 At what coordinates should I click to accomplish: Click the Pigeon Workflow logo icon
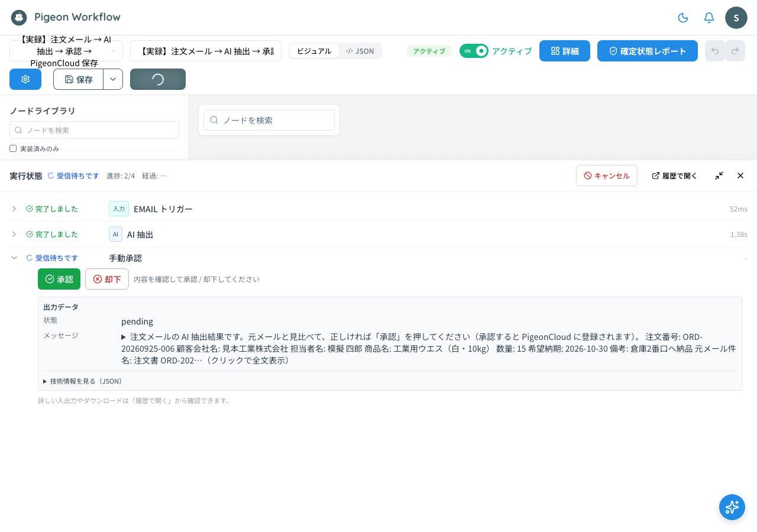(x=19, y=17)
